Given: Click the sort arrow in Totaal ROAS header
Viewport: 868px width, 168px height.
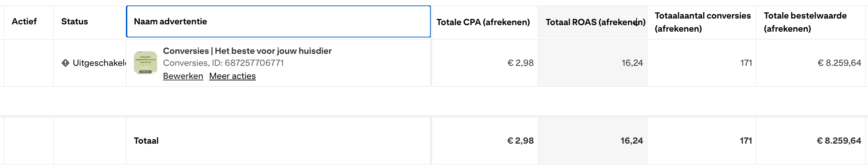Looking at the screenshot, I should (x=637, y=22).
